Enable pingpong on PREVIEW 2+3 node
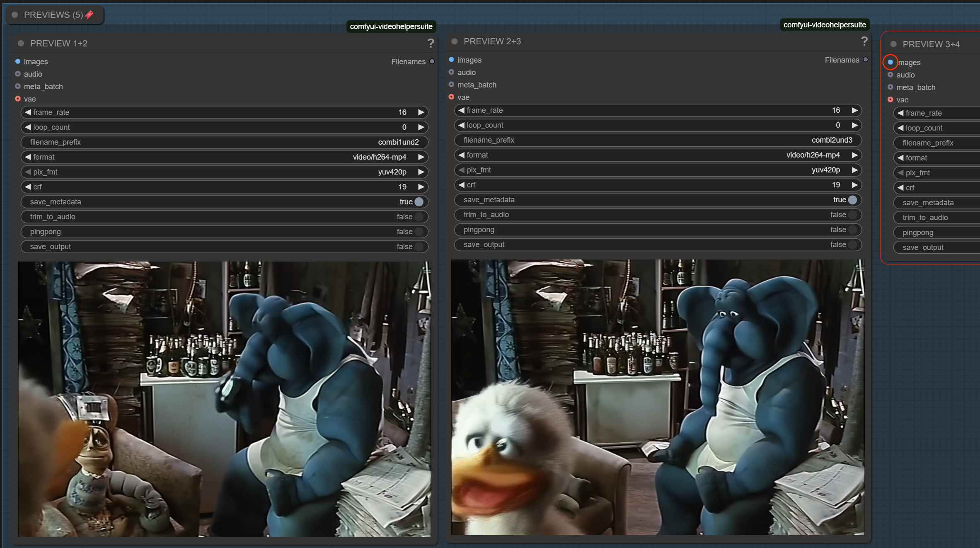This screenshot has width=980, height=548. tap(852, 230)
